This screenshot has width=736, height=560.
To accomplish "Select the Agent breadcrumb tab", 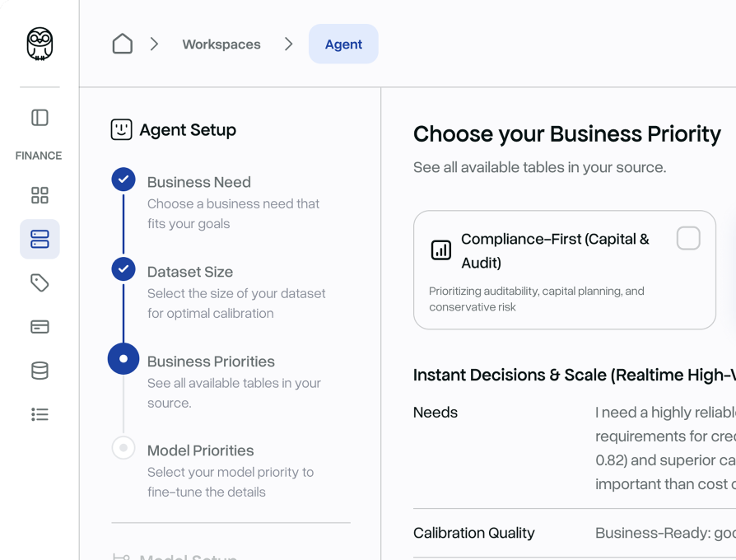I will [343, 44].
